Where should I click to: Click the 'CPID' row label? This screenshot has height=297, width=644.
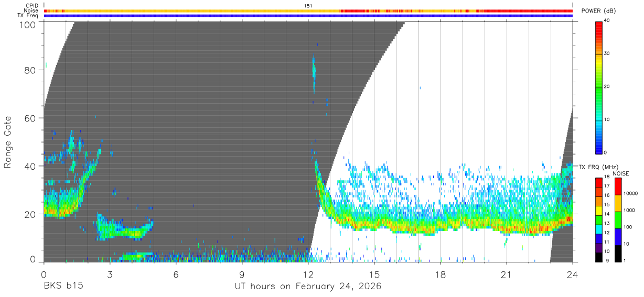[32, 5]
